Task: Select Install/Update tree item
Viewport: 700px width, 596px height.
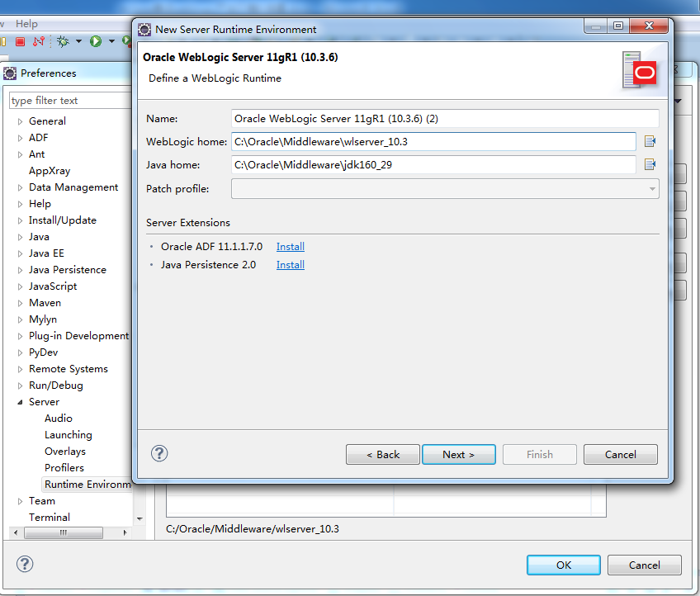Action: (63, 220)
